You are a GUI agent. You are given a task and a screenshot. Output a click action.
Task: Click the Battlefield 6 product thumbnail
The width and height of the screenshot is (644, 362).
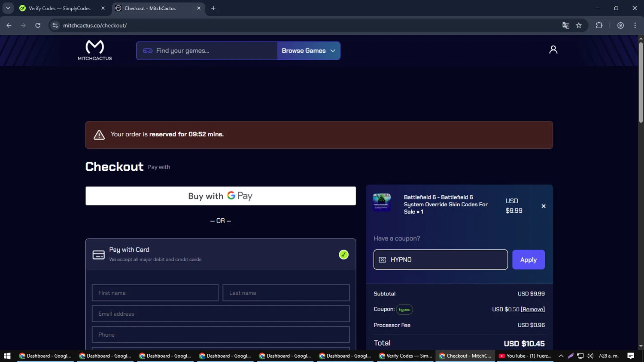pos(382,202)
